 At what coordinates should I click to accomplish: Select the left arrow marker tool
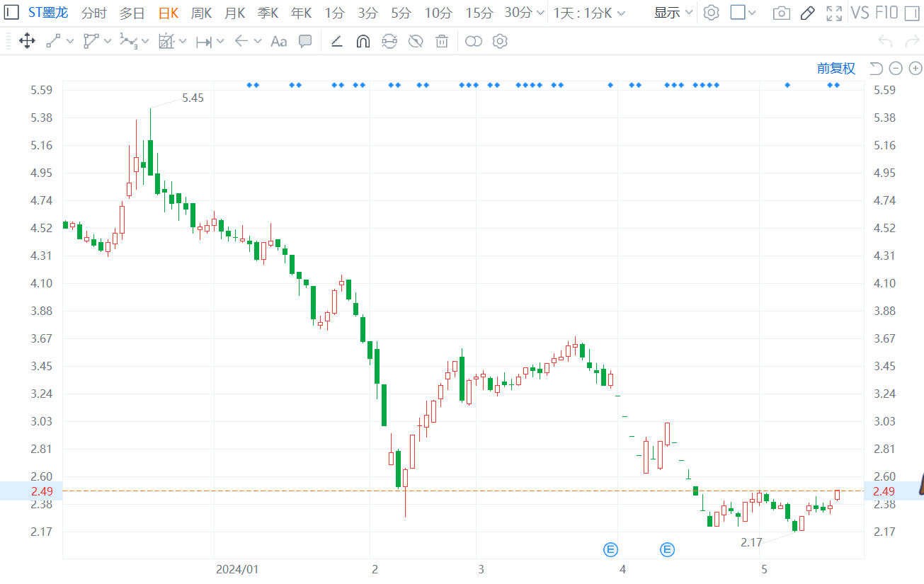coord(241,42)
